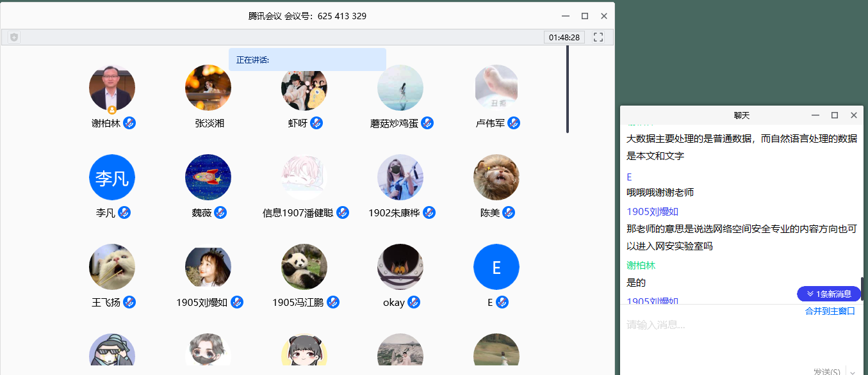Click the security shield icon in toolbar
868x375 pixels.
coord(14,37)
